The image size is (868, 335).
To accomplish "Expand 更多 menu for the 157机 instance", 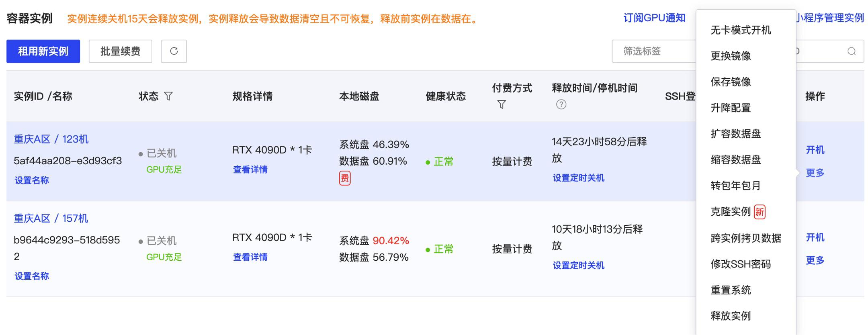I will tap(815, 260).
